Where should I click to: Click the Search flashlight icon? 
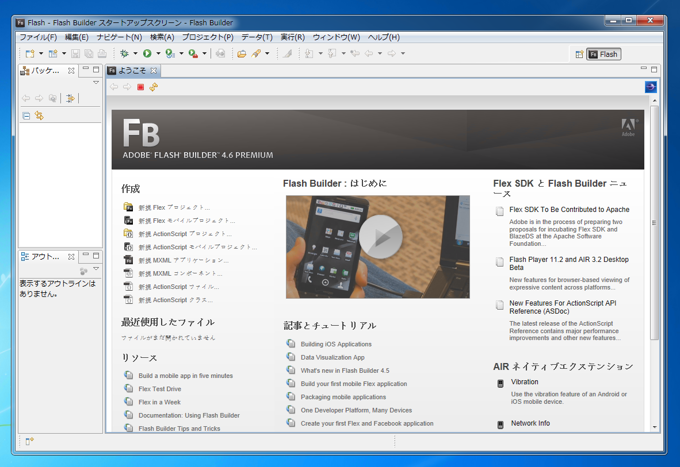pos(256,53)
